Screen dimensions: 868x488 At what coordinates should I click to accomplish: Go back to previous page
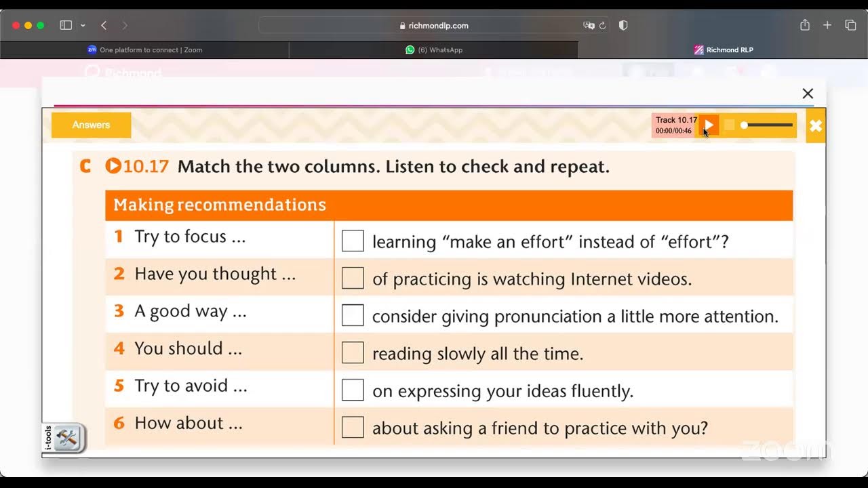point(104,25)
